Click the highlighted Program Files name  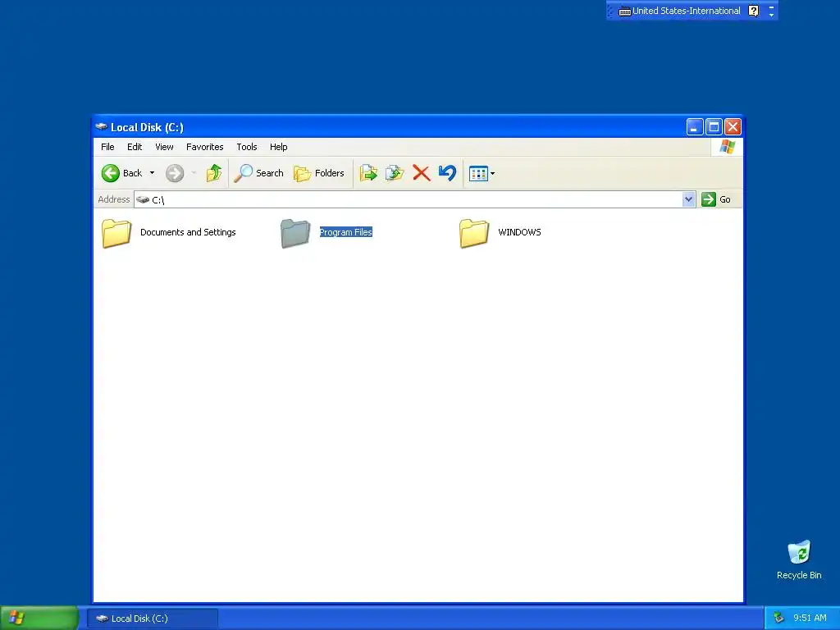tap(346, 232)
